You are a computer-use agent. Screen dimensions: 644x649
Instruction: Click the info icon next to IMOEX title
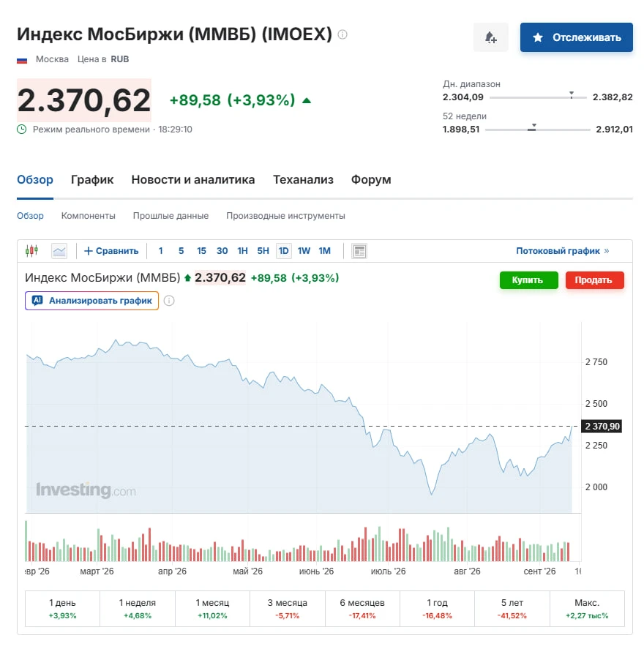click(342, 34)
